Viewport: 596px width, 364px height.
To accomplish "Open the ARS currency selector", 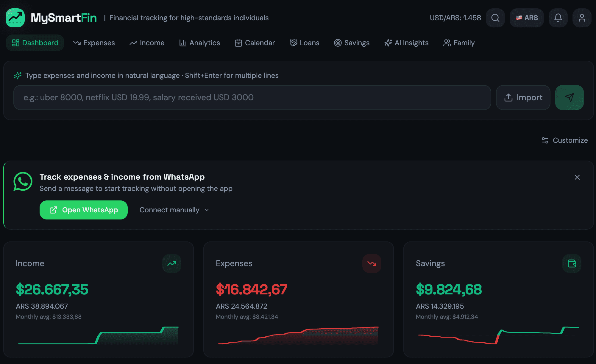I will (x=527, y=18).
